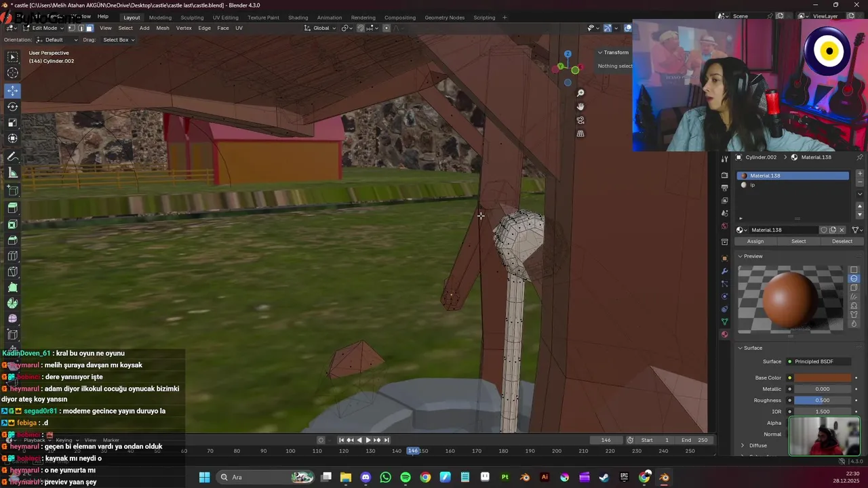Click the Deselect button
Viewport: 868px width, 488px height.
[842, 241]
